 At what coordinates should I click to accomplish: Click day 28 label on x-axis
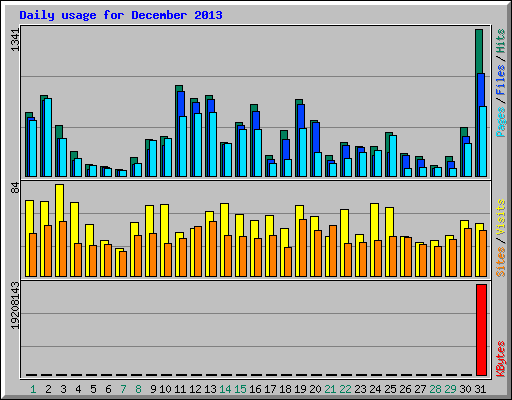[x=435, y=389]
